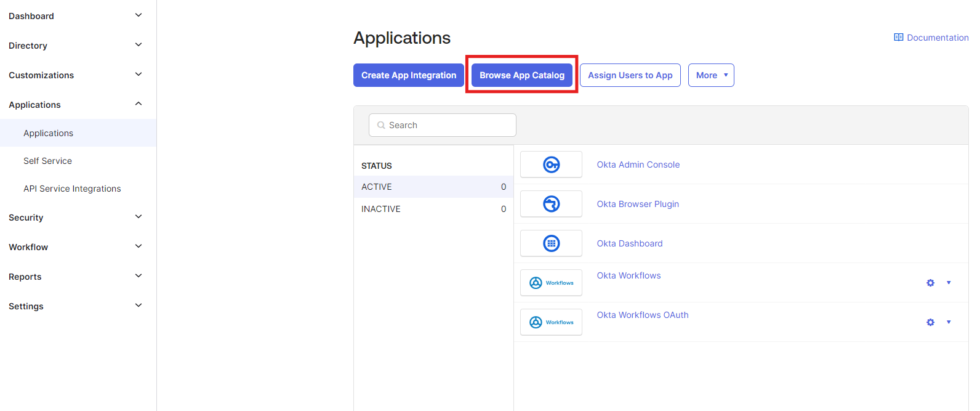The height and width of the screenshot is (411, 980).
Task: Click the Okta Workflows logo thumbnail
Action: tap(551, 283)
